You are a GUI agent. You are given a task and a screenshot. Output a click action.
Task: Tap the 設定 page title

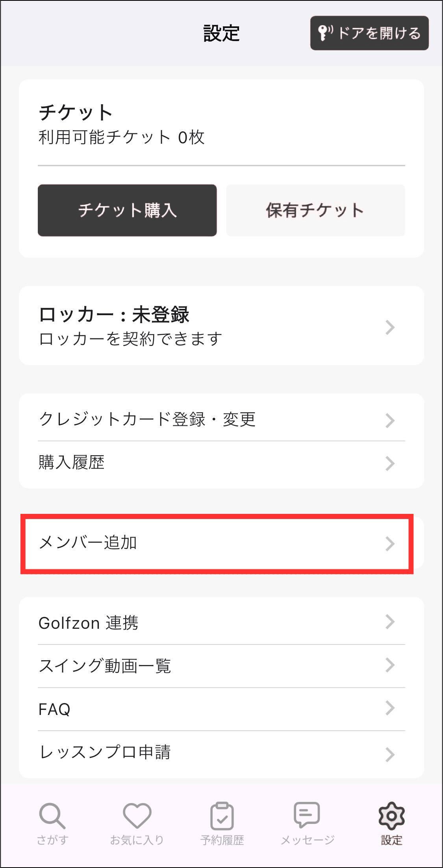tap(221, 33)
